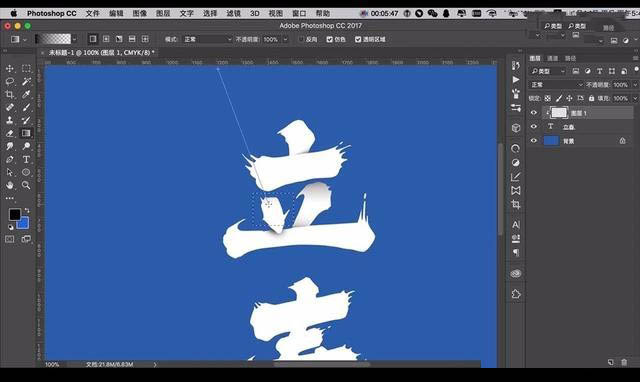Viewport: 640px width, 382px height.
Task: Choose reflected gradient style
Action: (132, 39)
